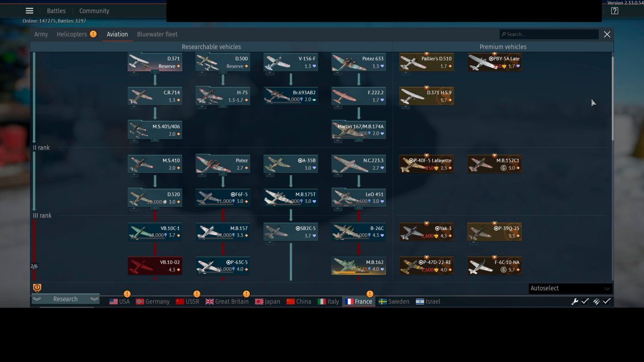Select the M.B.162 aircraft card
This screenshot has width=644, height=362.
(359, 266)
